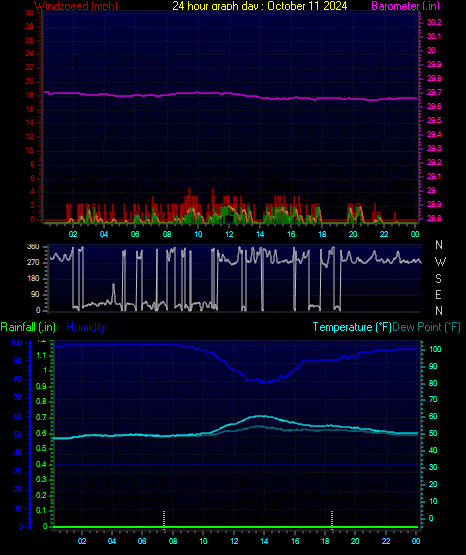Click the S label on wind direction axis
The height and width of the screenshot is (555, 466).
pyautogui.click(x=438, y=279)
